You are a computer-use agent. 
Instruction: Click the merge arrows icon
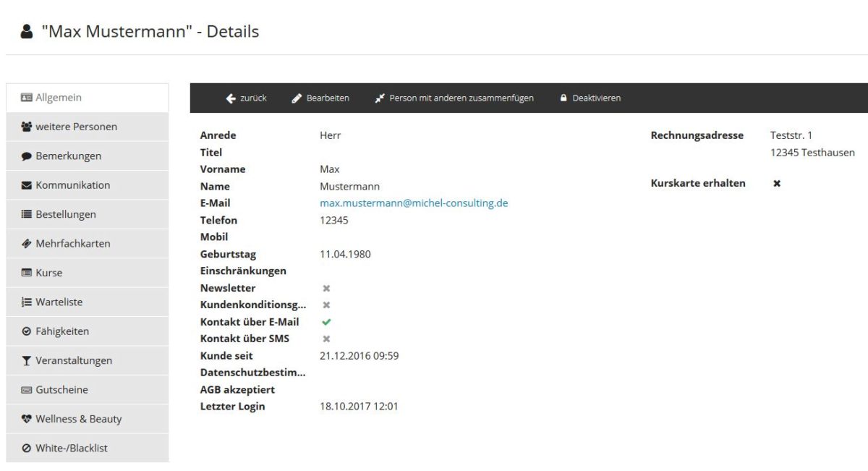pyautogui.click(x=380, y=98)
